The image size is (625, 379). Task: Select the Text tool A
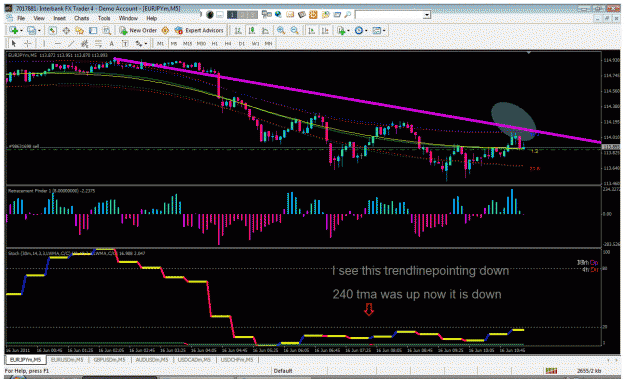point(112,43)
